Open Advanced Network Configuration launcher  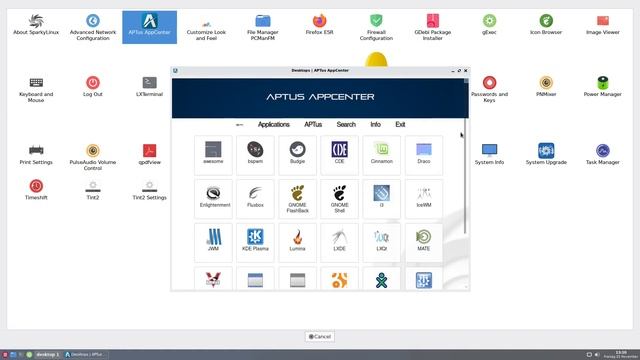click(x=93, y=27)
